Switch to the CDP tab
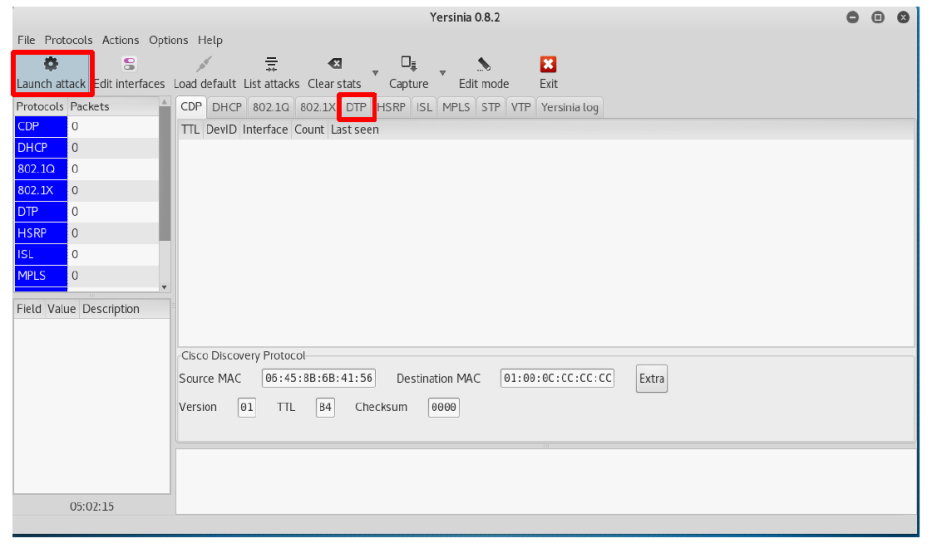 tap(191, 106)
